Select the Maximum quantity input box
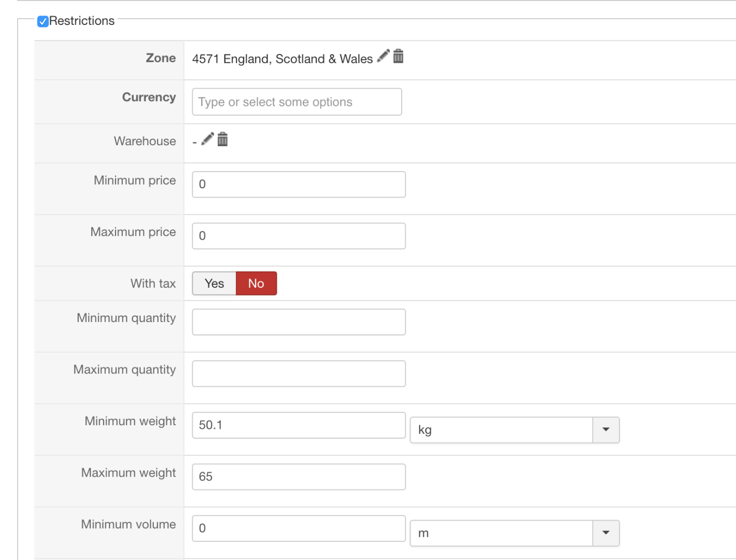The width and height of the screenshot is (736, 560). [x=299, y=374]
